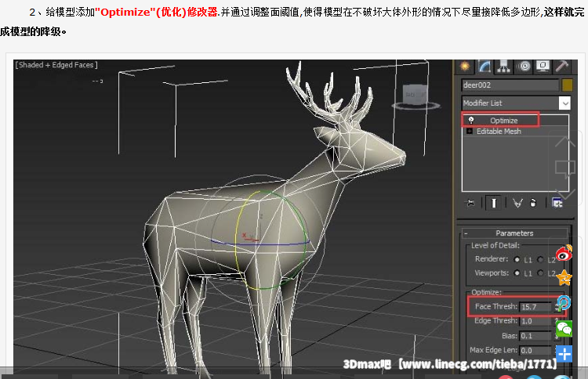Share via the QZone star icon

tap(564, 278)
